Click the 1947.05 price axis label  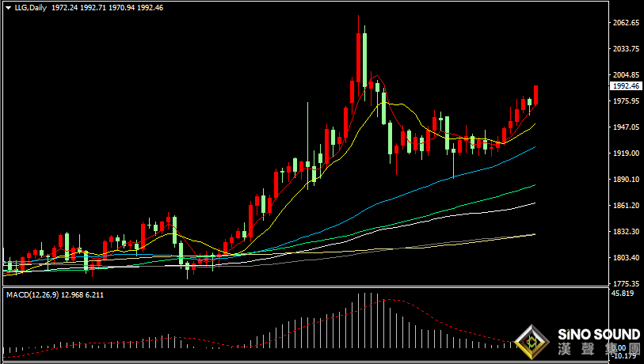(x=627, y=127)
